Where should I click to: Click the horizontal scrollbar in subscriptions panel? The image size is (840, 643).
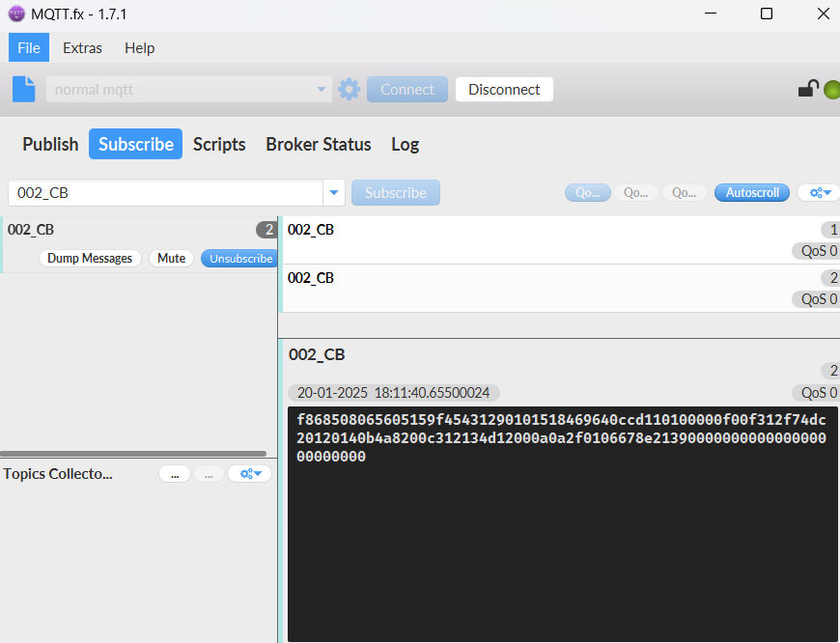click(x=133, y=454)
